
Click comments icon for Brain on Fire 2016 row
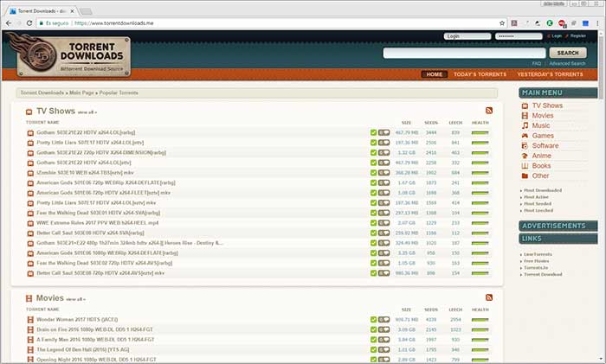tap(384, 329)
